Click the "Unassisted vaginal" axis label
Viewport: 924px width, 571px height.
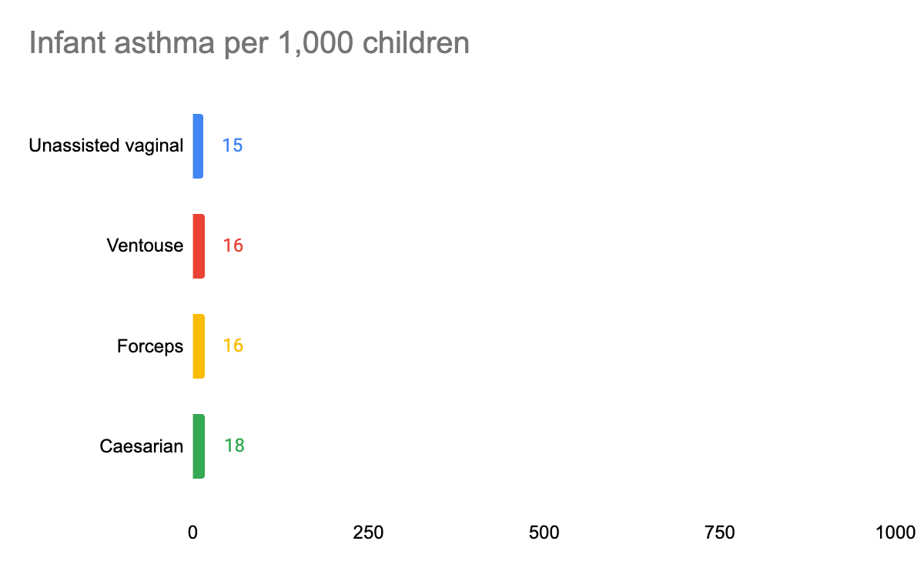pyautogui.click(x=106, y=146)
